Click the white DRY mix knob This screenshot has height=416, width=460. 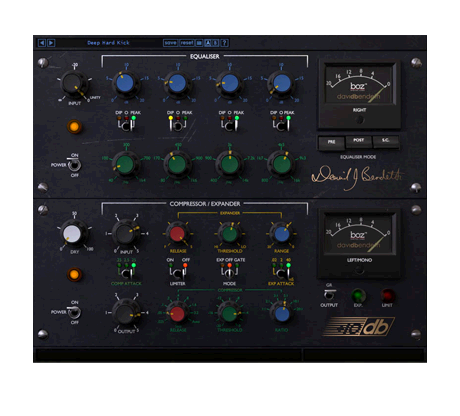(72, 234)
